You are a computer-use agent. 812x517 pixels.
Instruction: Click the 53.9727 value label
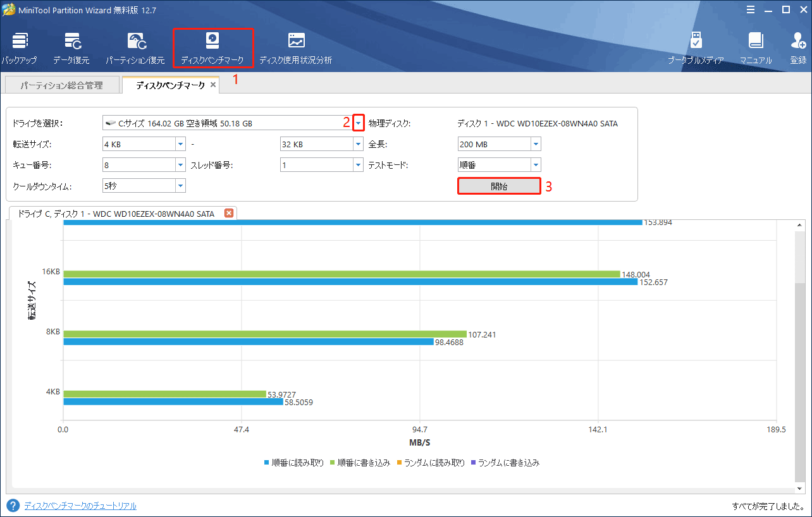point(282,394)
